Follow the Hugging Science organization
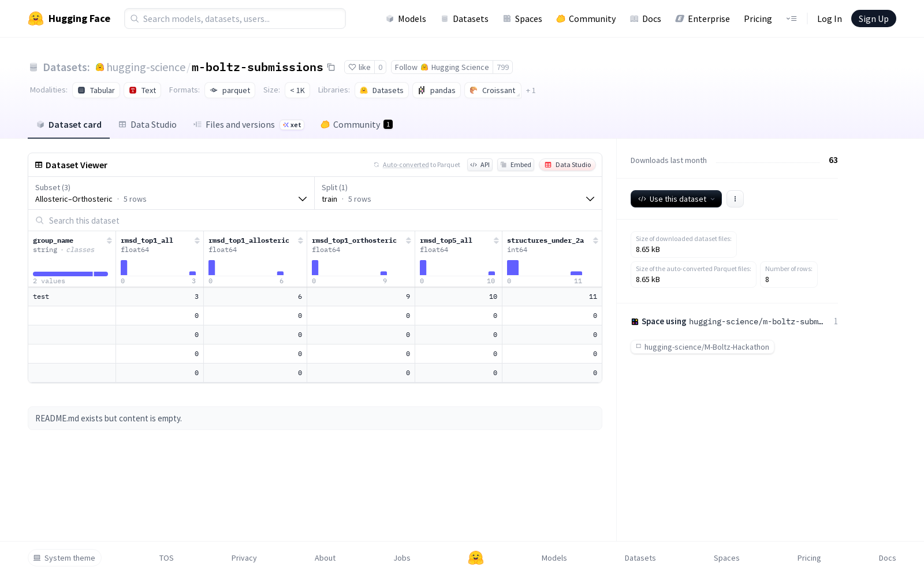Screen dimensions: 924x578 [x=442, y=67]
